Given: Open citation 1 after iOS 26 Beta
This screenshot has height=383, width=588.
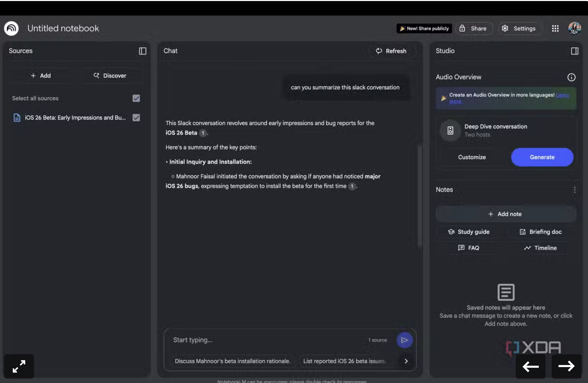Looking at the screenshot, I should (x=203, y=133).
